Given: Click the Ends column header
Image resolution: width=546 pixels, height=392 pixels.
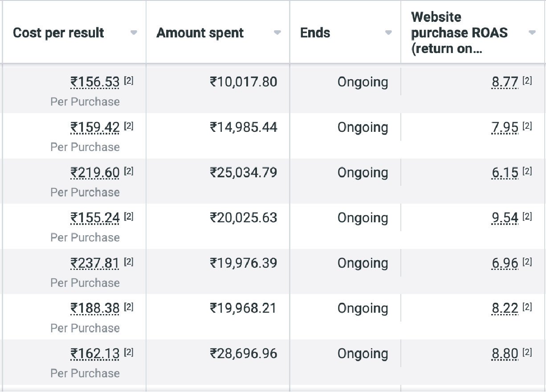Looking at the screenshot, I should [x=315, y=33].
